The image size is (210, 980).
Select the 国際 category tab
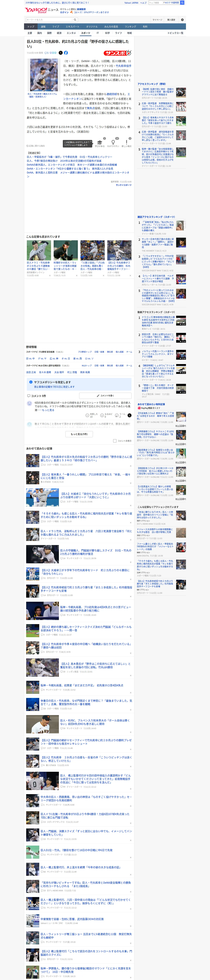click(x=49, y=33)
